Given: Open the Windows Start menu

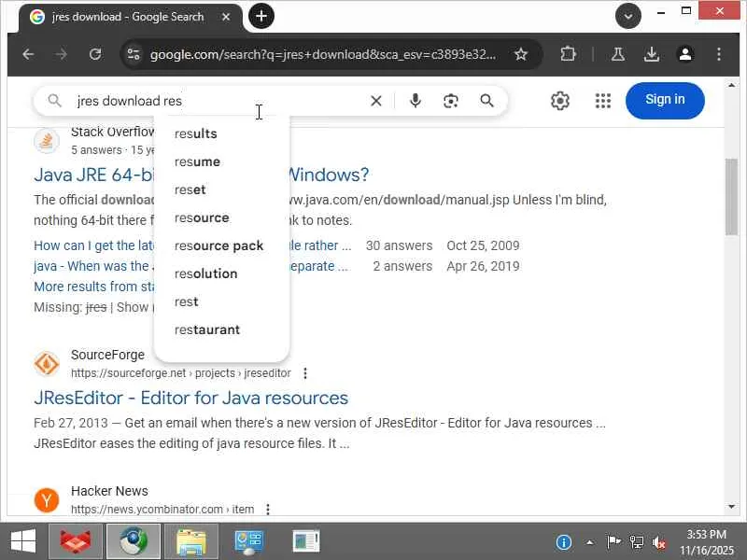Looking at the screenshot, I should pyautogui.click(x=22, y=541).
